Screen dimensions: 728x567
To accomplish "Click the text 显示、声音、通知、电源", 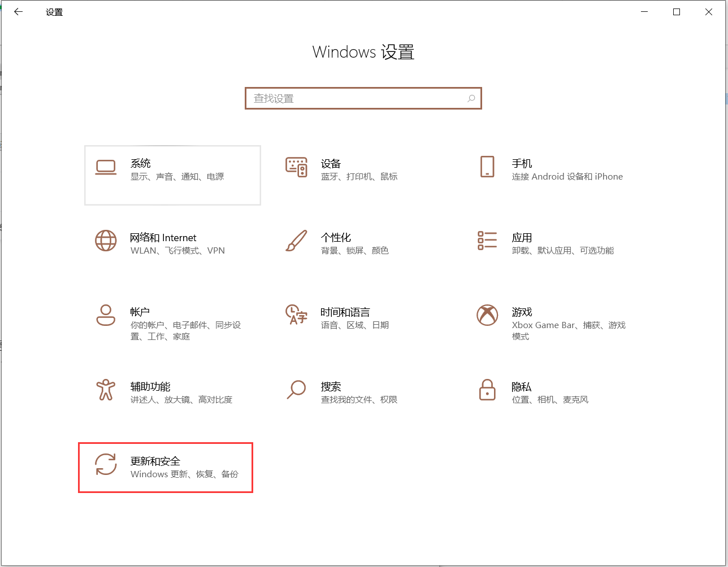I will click(177, 177).
